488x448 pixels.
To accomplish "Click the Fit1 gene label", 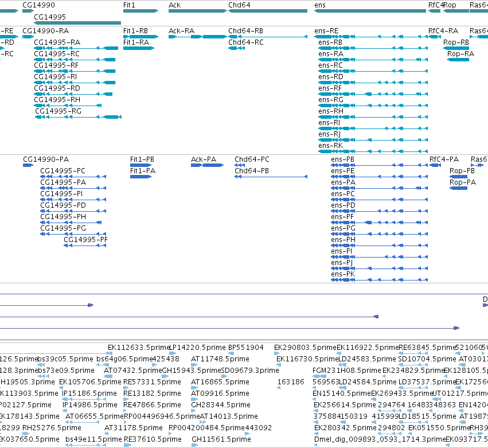I will [129, 5].
